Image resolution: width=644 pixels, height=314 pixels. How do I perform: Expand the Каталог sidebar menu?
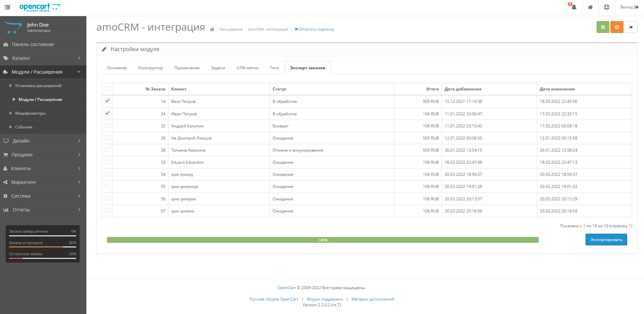point(42,58)
